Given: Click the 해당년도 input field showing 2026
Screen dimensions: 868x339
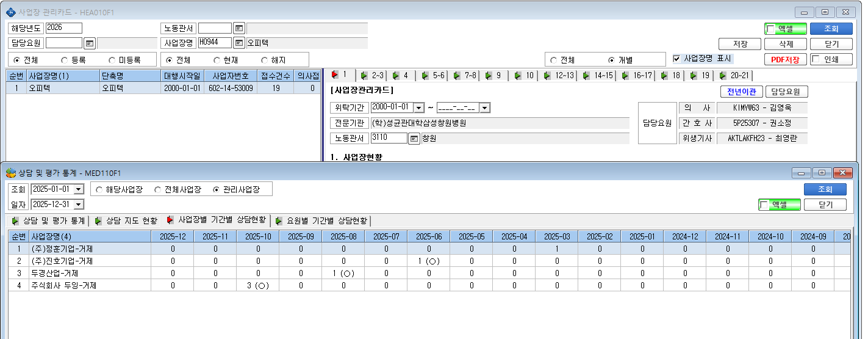Looking at the screenshot, I should point(63,28).
